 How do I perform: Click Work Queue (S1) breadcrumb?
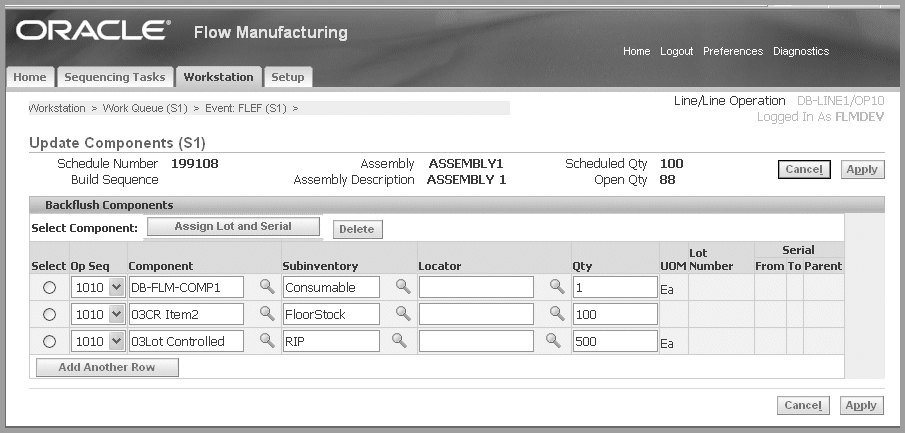[145, 109]
